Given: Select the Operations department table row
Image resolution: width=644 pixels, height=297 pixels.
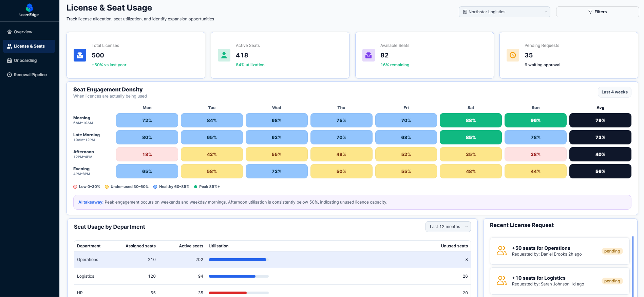Looking at the screenshot, I should click(272, 260).
